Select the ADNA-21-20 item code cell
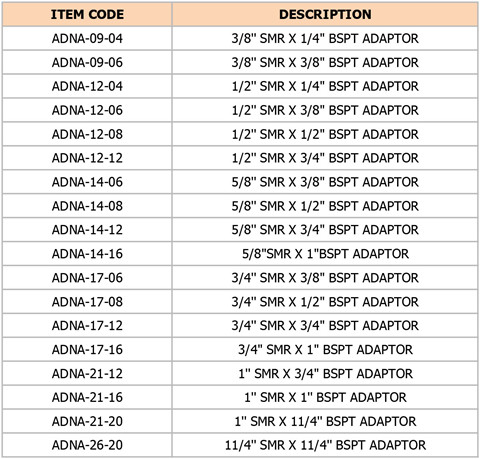This screenshot has width=480, height=459. [x=87, y=421]
